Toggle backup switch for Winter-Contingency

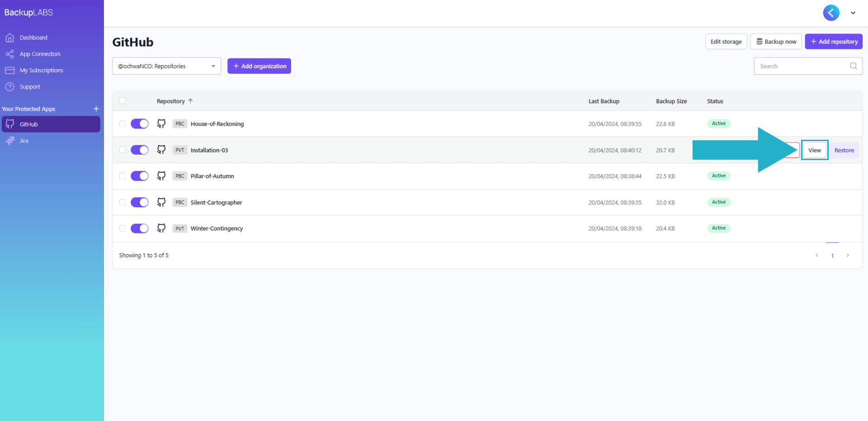pyautogui.click(x=140, y=228)
